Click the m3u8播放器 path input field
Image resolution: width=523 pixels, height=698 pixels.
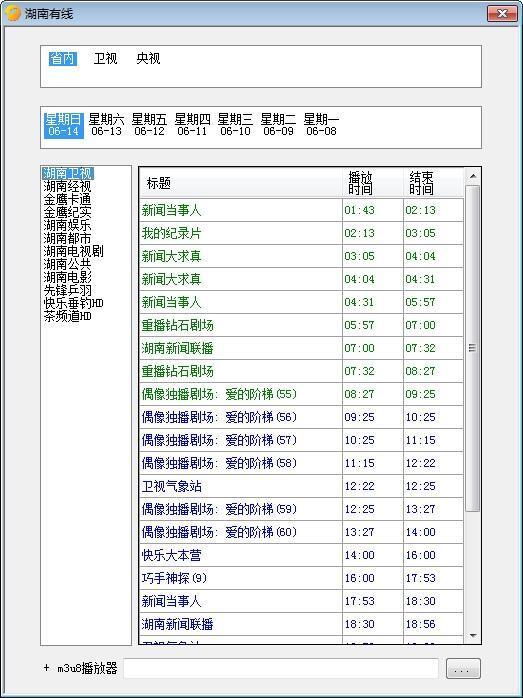[281, 669]
